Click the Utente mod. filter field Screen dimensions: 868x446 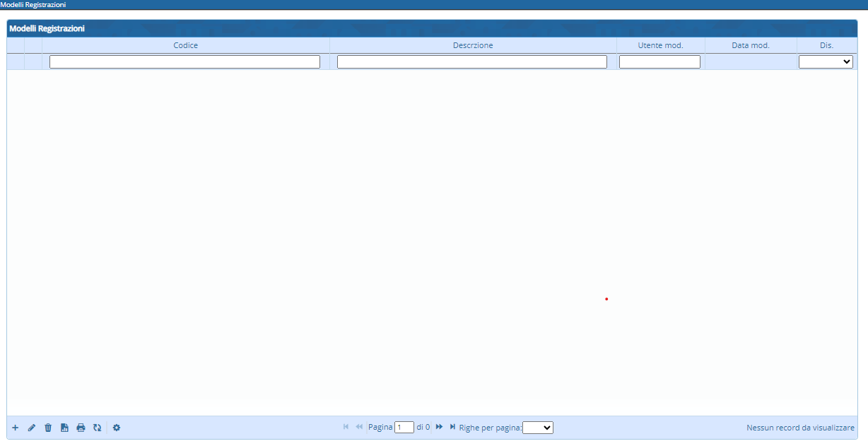tap(659, 62)
